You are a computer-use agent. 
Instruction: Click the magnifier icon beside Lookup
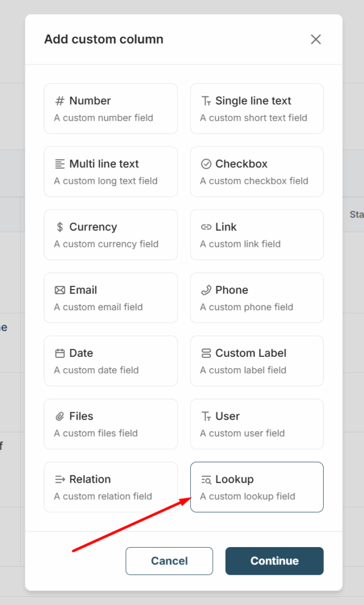pos(206,480)
